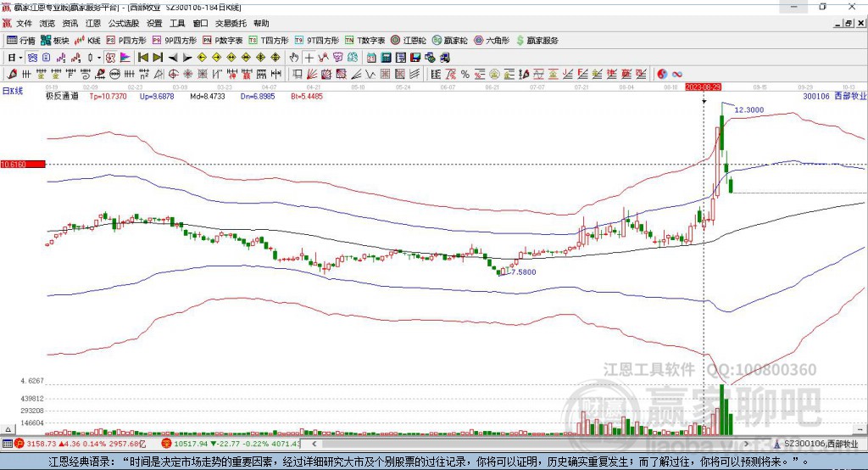
Task: Open the 江恩 menu
Action: [x=93, y=23]
